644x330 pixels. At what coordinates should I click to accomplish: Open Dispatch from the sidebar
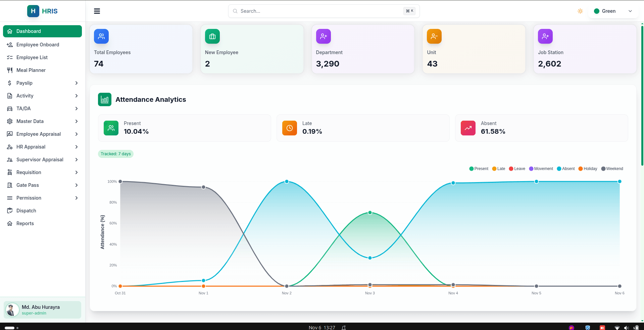coord(26,210)
